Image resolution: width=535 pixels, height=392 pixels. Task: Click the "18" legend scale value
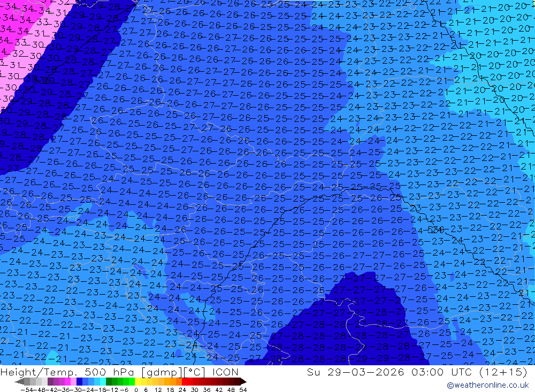click(170, 390)
